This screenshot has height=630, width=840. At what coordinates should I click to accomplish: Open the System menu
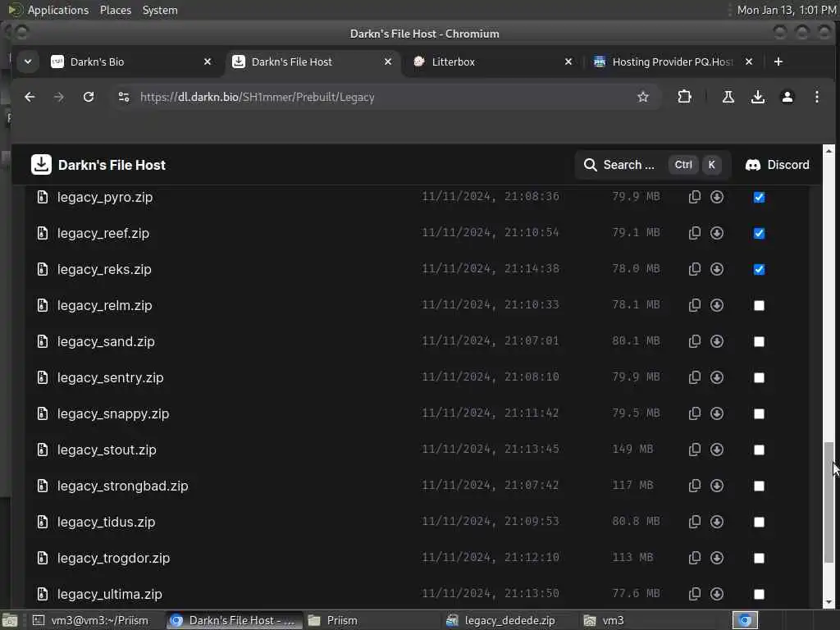[x=160, y=10]
